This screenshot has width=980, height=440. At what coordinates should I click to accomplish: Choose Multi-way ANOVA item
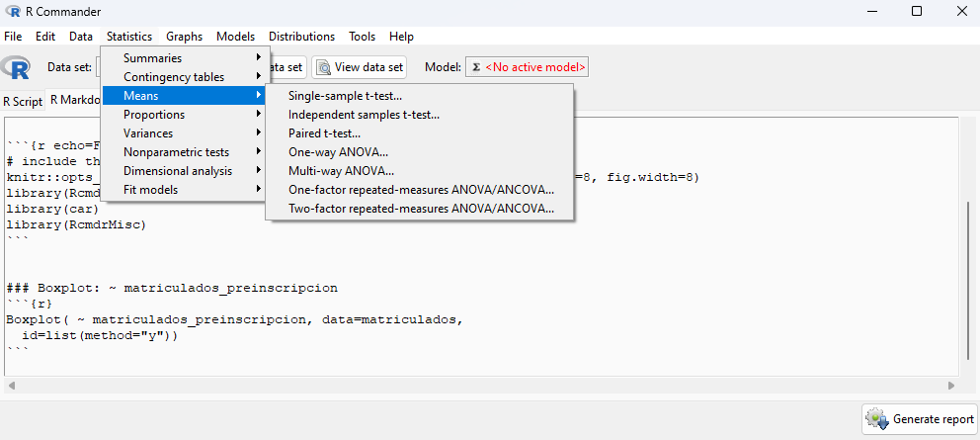(341, 171)
